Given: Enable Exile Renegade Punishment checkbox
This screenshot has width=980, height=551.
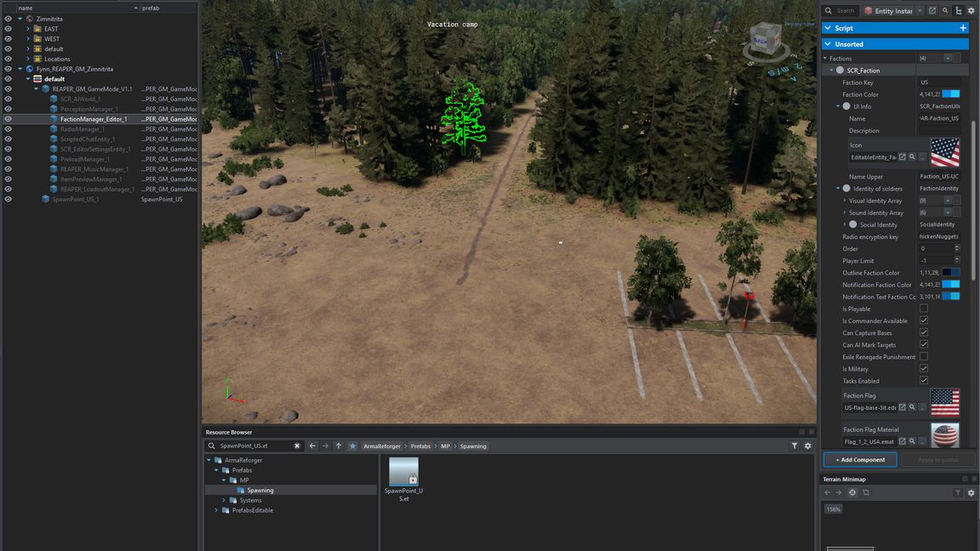Looking at the screenshot, I should [924, 357].
